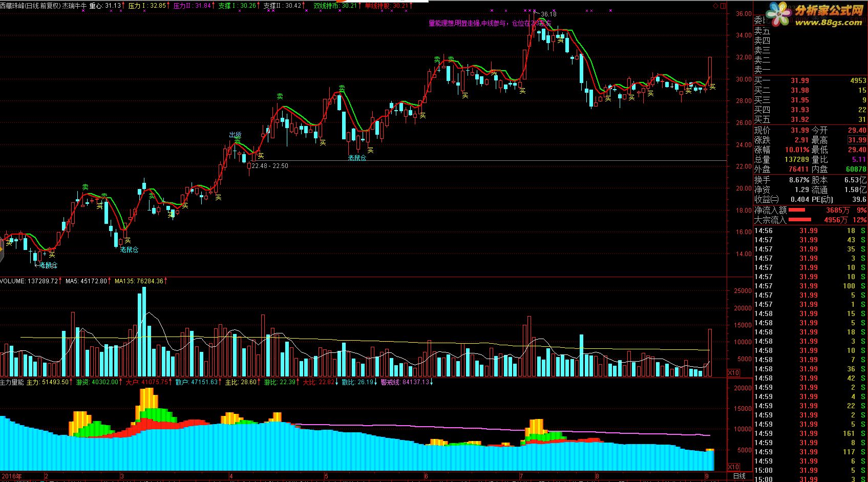The image size is (868, 482).
Task: Click the 主力量能 indicator name
Action: point(12,382)
